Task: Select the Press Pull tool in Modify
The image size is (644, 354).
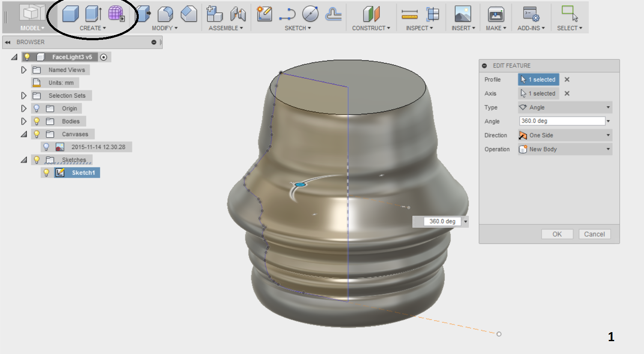Action: (x=143, y=14)
